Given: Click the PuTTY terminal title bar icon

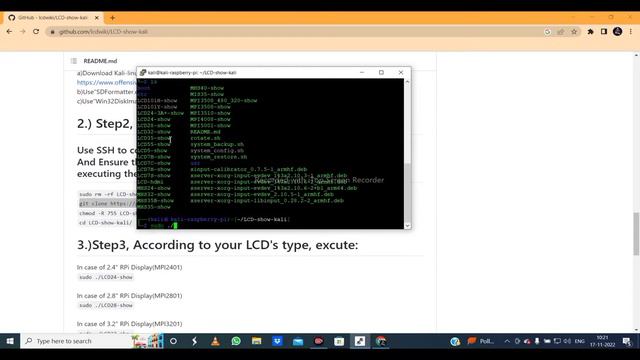Looking at the screenshot, I should pos(142,72).
